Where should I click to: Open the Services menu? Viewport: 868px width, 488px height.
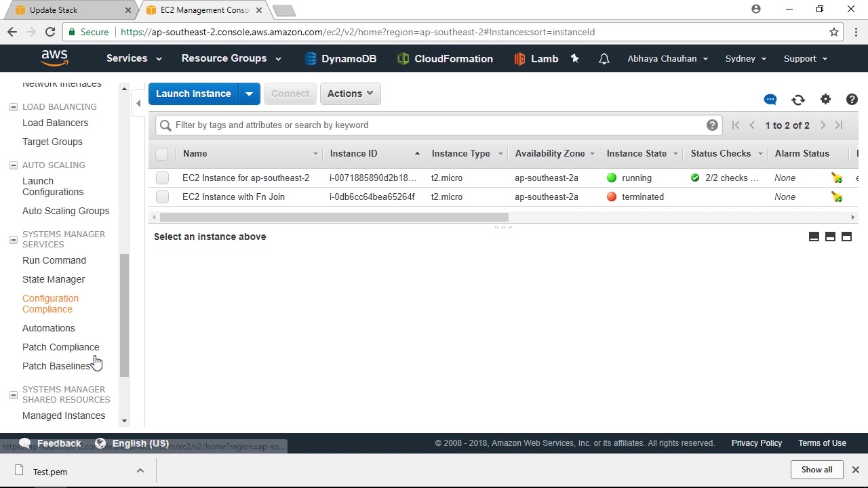click(134, 58)
